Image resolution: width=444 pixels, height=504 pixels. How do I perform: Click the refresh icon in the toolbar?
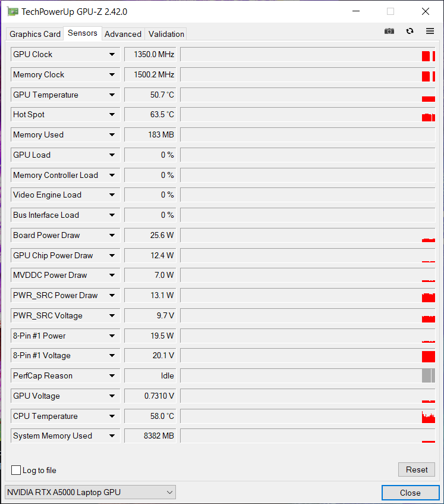(x=410, y=31)
